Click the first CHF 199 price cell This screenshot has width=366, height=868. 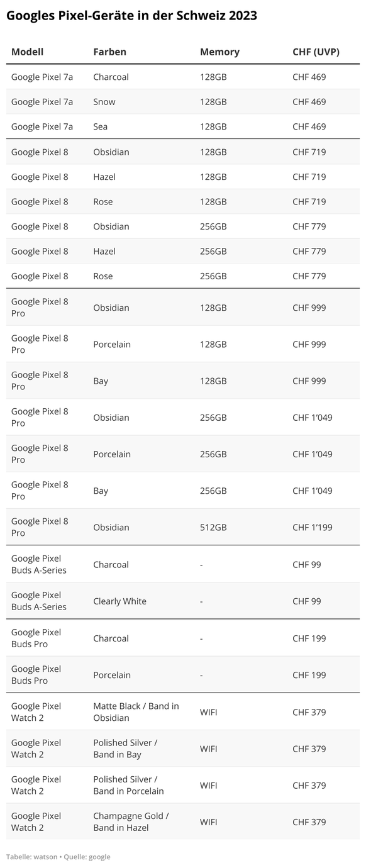309,638
